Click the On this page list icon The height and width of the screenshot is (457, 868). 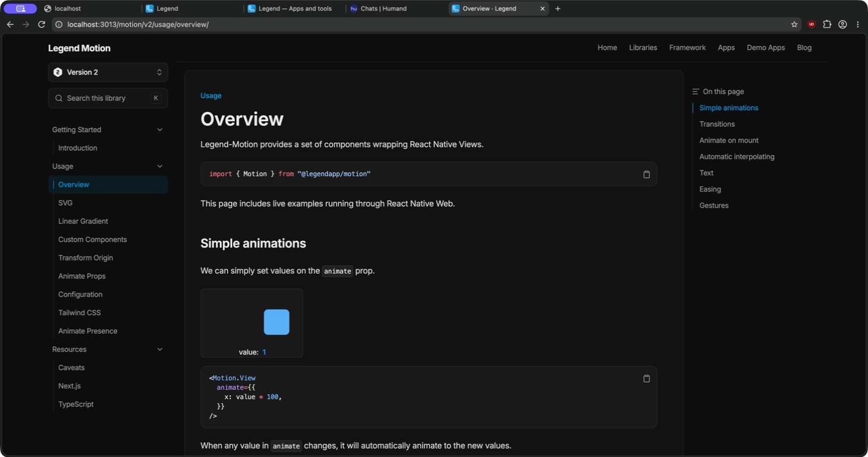coord(696,92)
